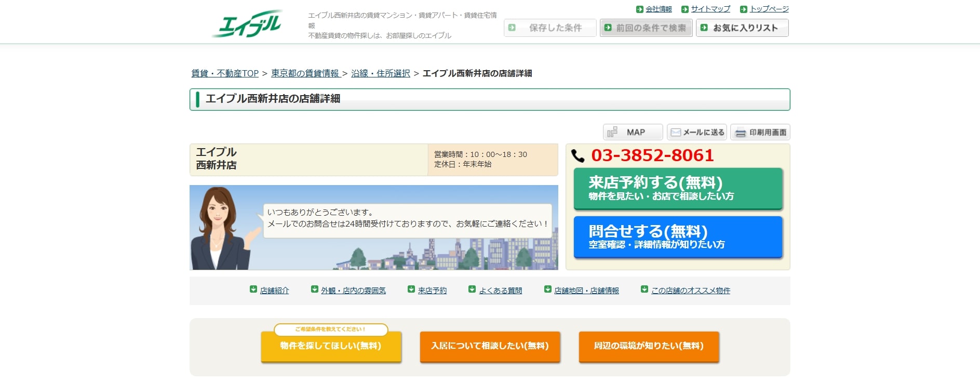This screenshot has height=381, width=980.
Task: Jump to よくある質問 section
Action: (500, 291)
